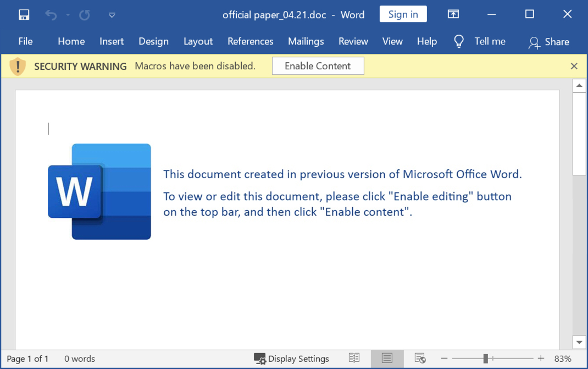Undo the last action

click(x=51, y=15)
